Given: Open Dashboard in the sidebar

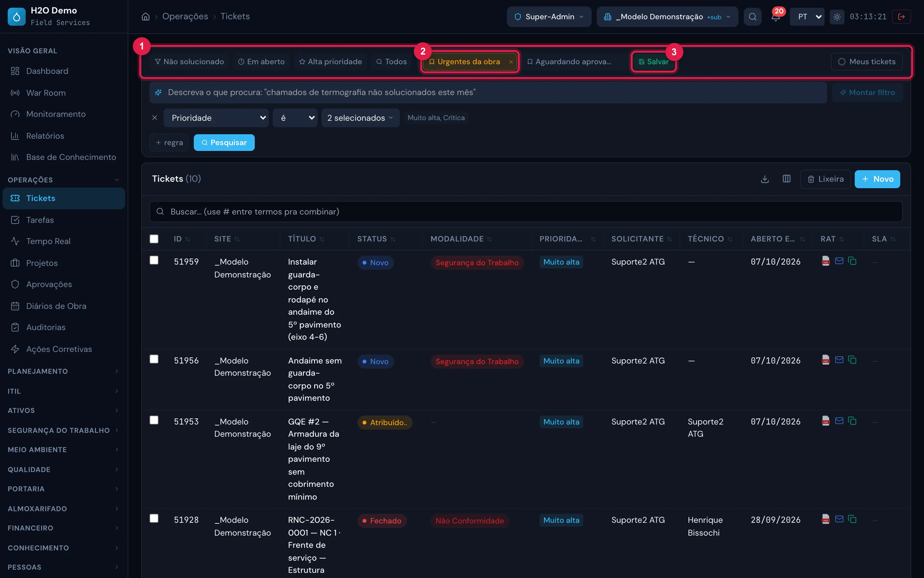Looking at the screenshot, I should 64,71.
